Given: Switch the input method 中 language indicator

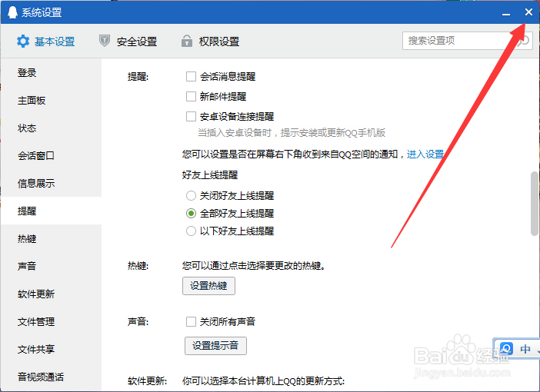Looking at the screenshot, I should (x=525, y=349).
